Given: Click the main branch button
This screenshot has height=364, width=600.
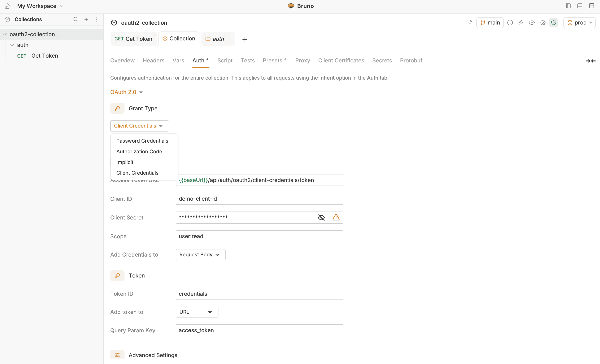Looking at the screenshot, I should click(x=490, y=22).
